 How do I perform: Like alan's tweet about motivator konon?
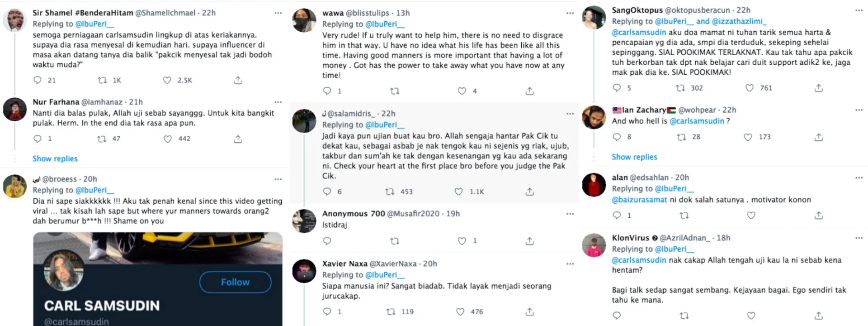(751, 216)
